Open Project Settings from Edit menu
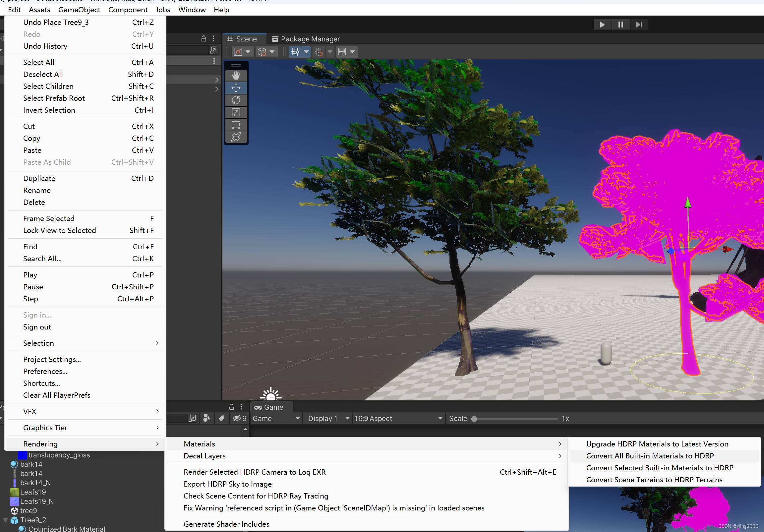This screenshot has height=532, width=764. coord(52,359)
